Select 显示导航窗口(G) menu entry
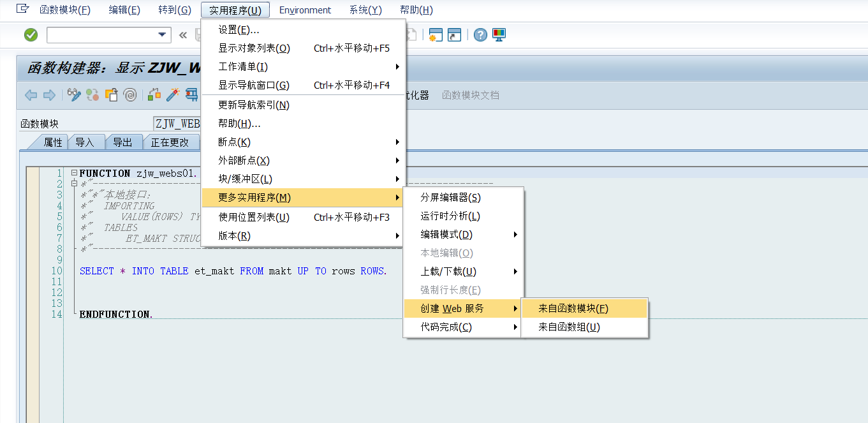Viewport: 868px width, 423px height. [x=303, y=85]
